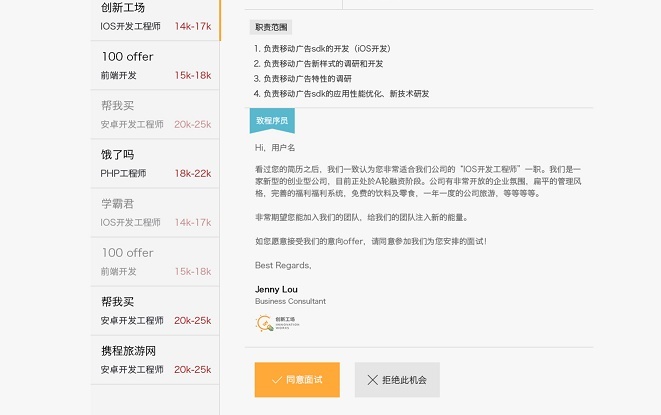This screenshot has width=661, height=415.
Task: Select the 饿了吗 PHP工程师 offer
Action: 155,164
